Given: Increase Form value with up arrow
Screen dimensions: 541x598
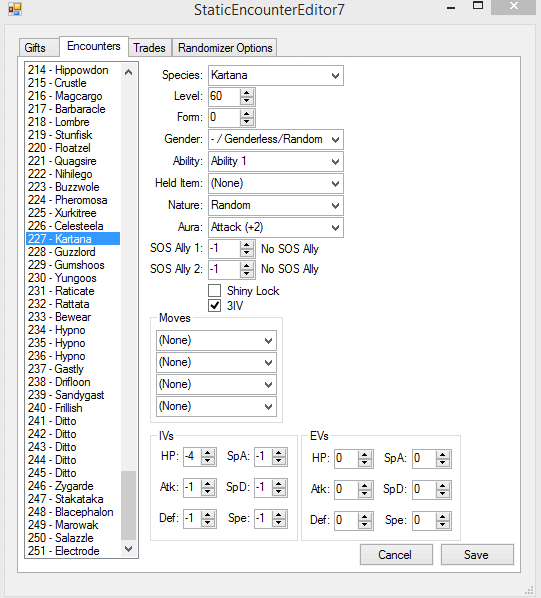Looking at the screenshot, I should (247, 114).
